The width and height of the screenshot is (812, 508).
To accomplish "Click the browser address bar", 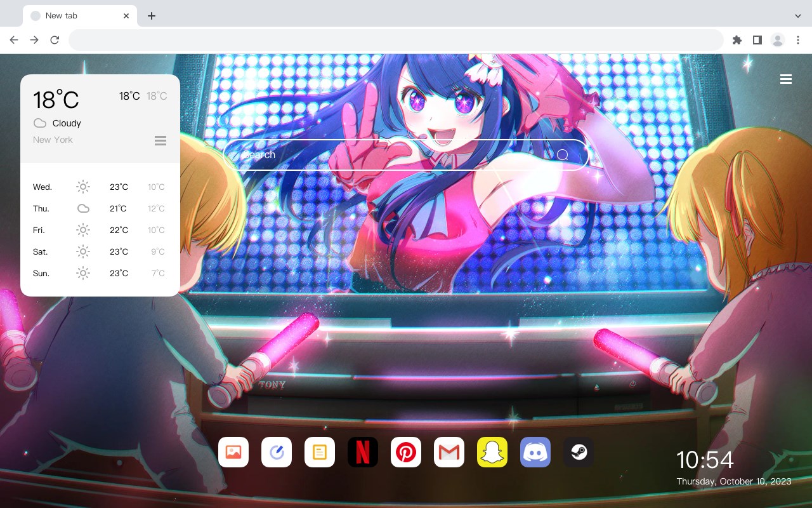I will tap(396, 40).
